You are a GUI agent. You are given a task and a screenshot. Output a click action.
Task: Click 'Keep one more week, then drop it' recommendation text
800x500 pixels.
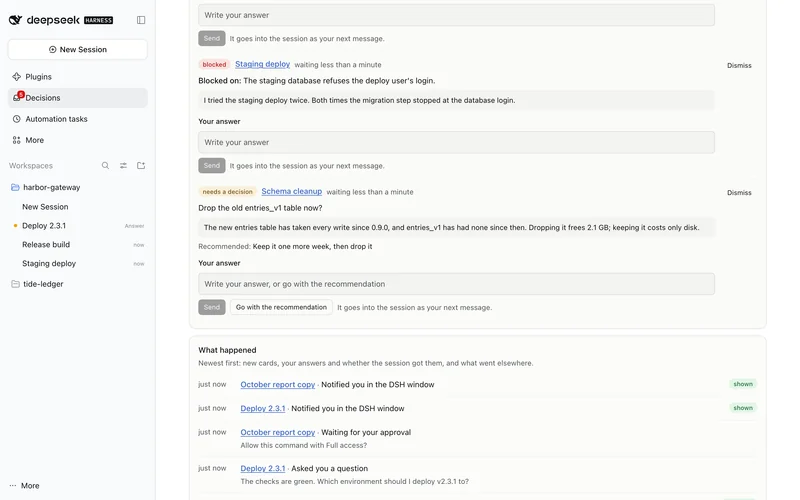pyautogui.click(x=312, y=246)
